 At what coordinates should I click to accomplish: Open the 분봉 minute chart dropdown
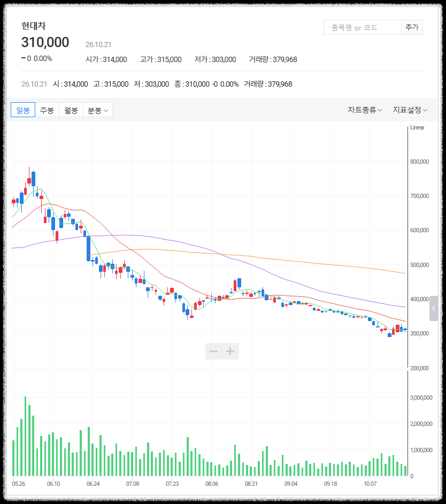(98, 110)
